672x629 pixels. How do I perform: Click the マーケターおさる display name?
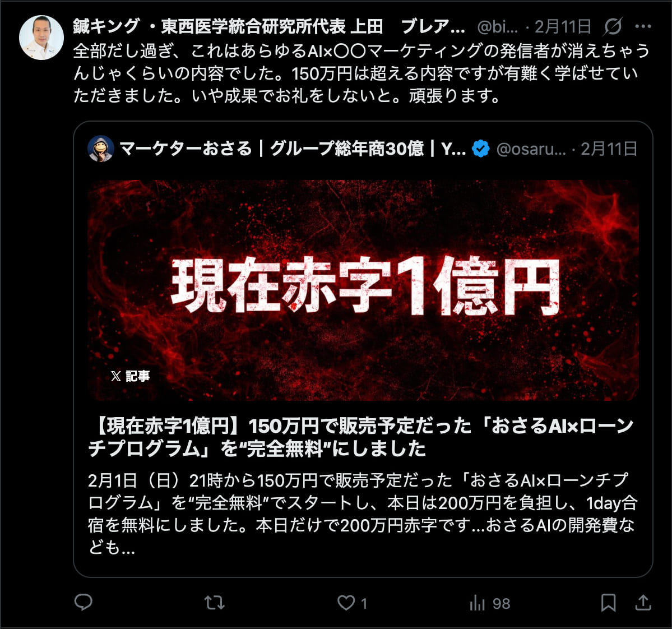pyautogui.click(x=293, y=149)
